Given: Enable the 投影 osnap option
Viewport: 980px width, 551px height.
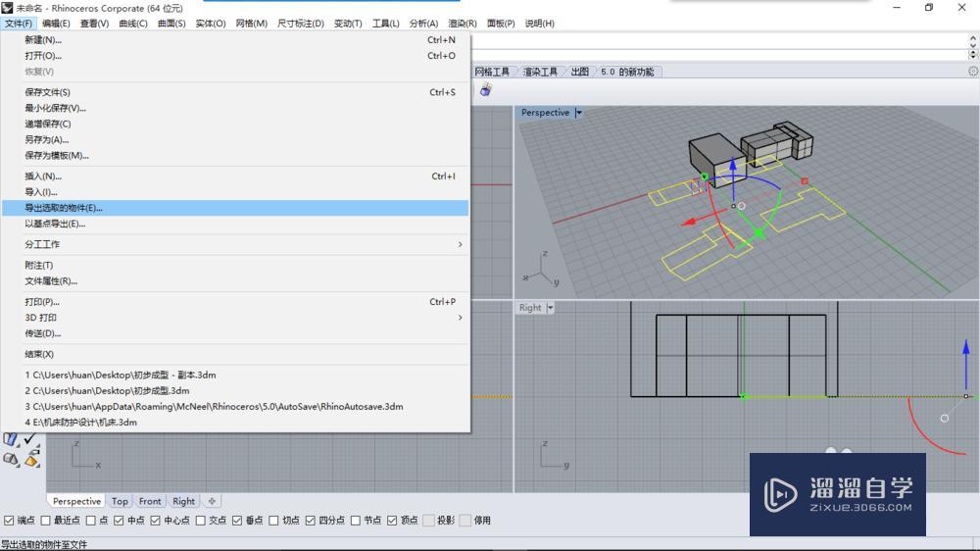Looking at the screenshot, I should pos(429,521).
